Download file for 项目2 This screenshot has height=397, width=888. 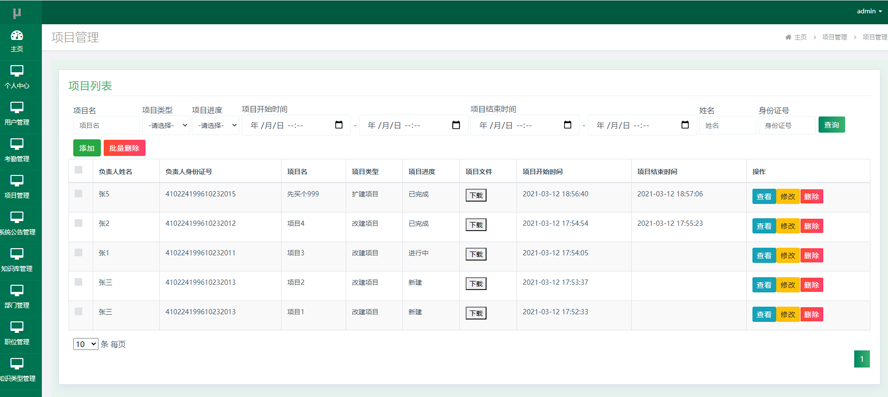(x=476, y=284)
